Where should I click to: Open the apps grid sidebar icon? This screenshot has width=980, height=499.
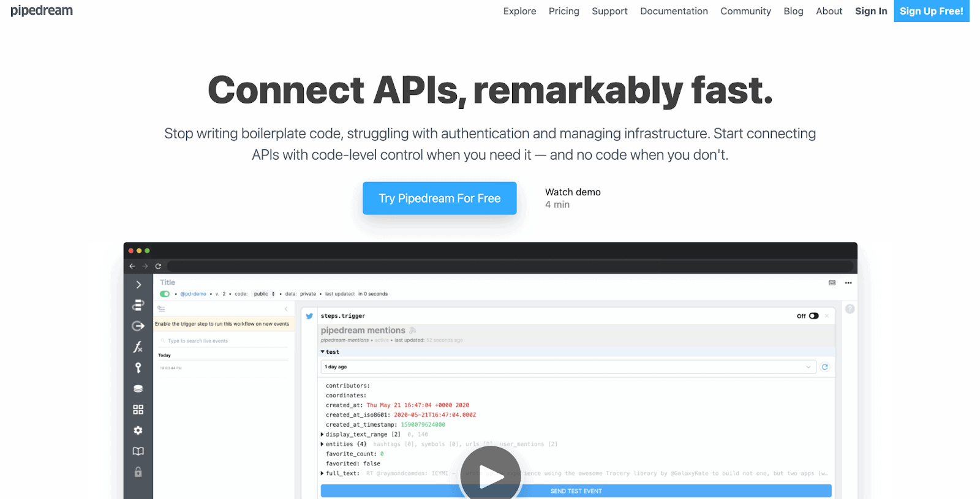point(138,410)
